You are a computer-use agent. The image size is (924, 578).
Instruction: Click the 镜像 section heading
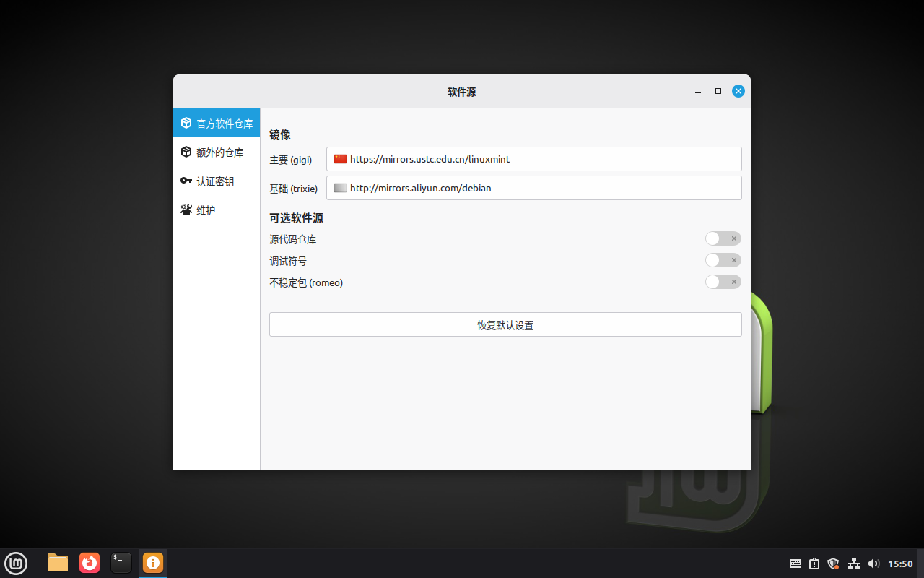(280, 135)
